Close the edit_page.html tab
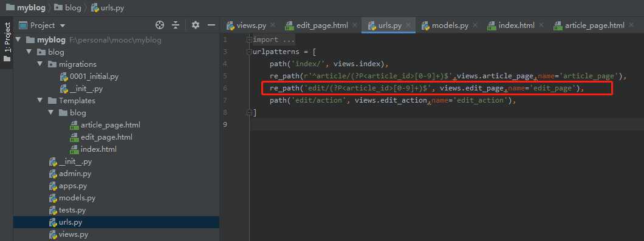The height and width of the screenshot is (241, 644). (x=355, y=25)
